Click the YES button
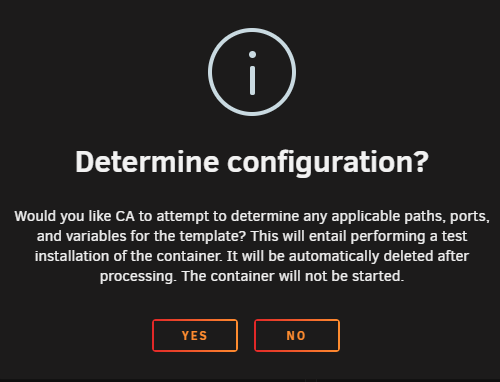The width and height of the screenshot is (500, 382). coord(195,335)
